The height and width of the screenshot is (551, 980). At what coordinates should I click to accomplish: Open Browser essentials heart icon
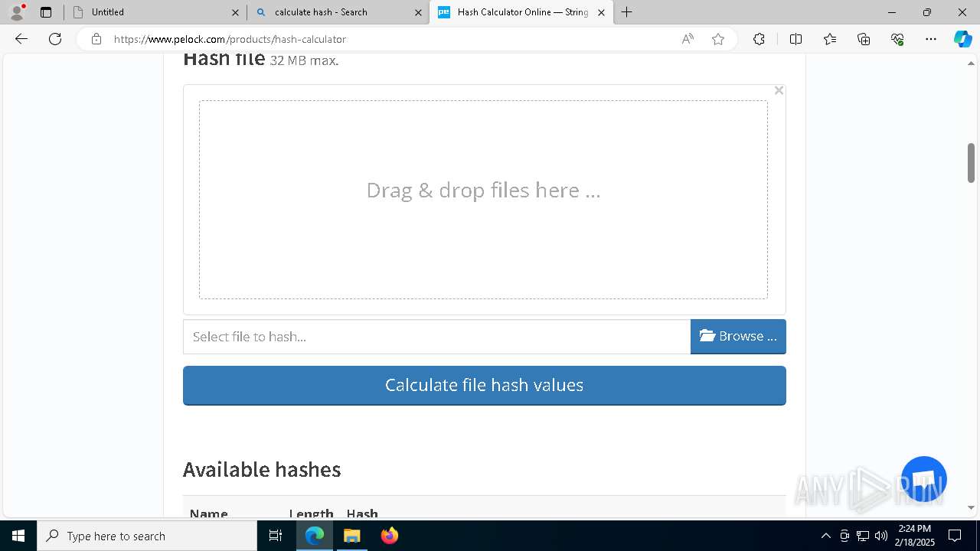coord(897,39)
